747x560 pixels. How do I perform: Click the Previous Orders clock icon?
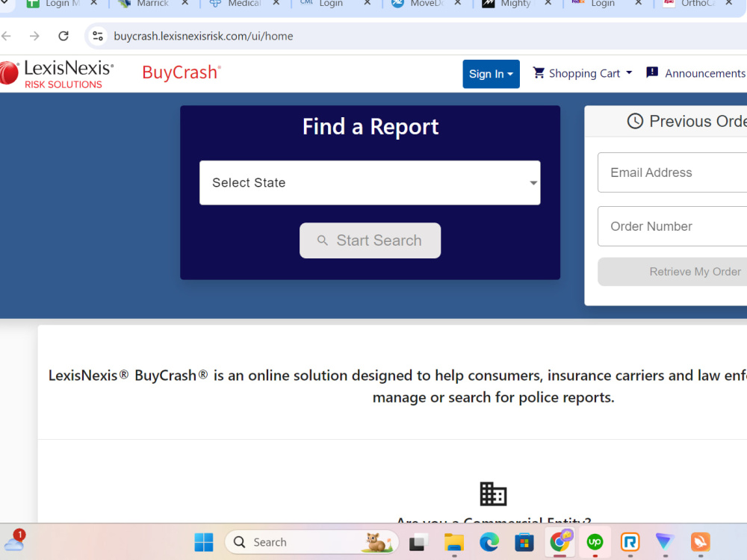pos(635,121)
